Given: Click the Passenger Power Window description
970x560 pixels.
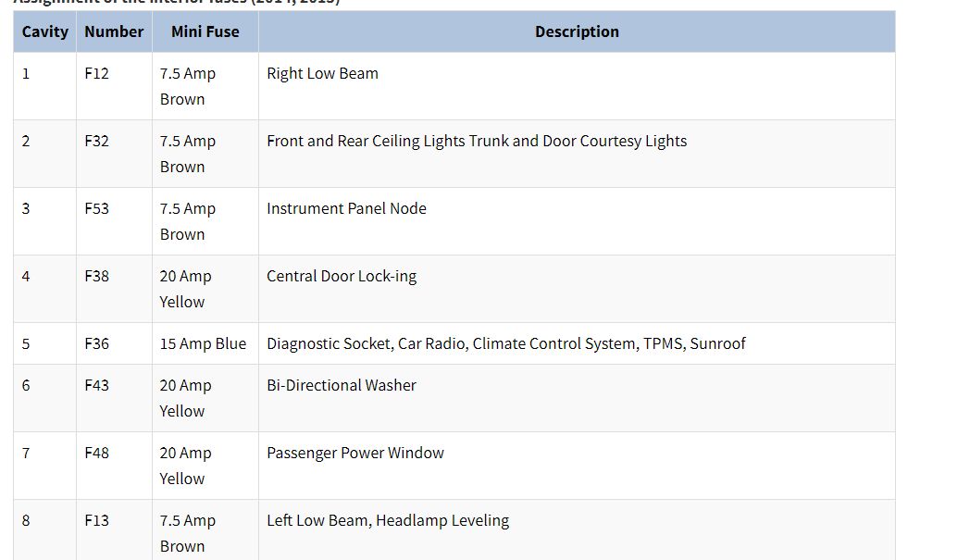Looking at the screenshot, I should (355, 454).
